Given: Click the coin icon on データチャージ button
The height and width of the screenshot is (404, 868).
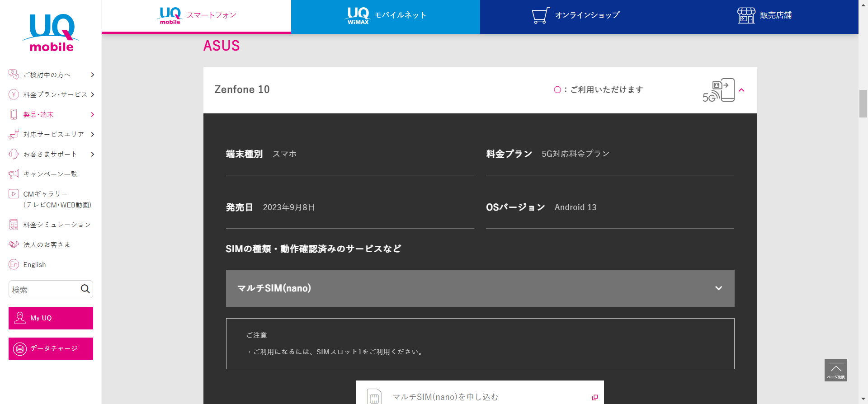Looking at the screenshot, I should pyautogui.click(x=20, y=349).
